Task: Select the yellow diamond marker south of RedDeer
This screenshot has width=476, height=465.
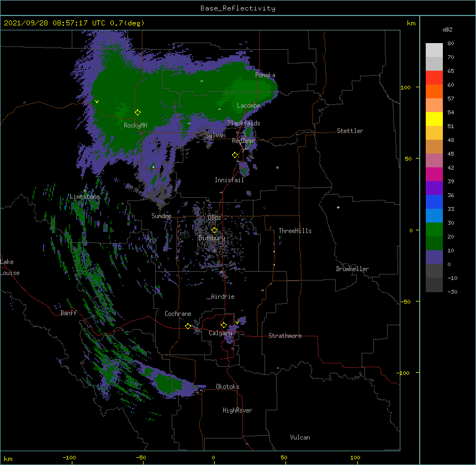Action: [x=235, y=155]
